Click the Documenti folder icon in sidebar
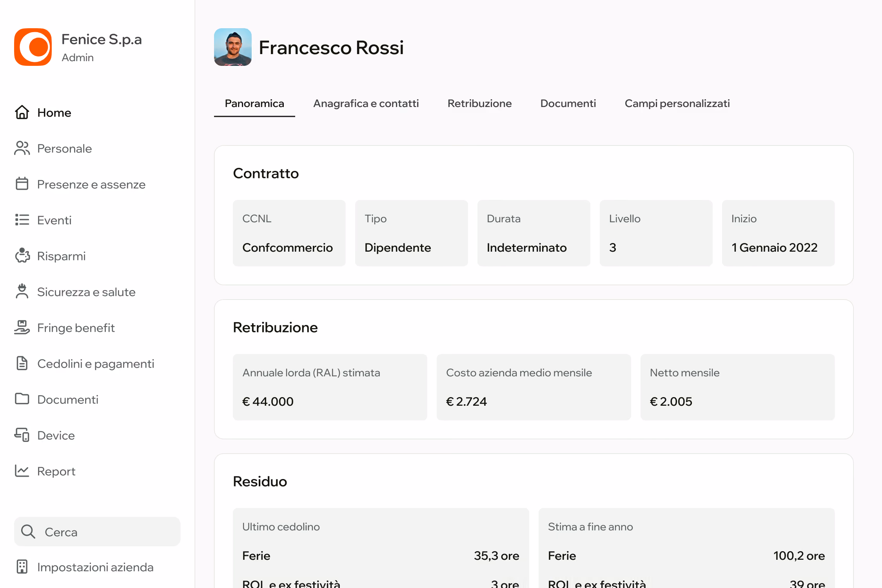The width and height of the screenshot is (882, 588). tap(22, 399)
